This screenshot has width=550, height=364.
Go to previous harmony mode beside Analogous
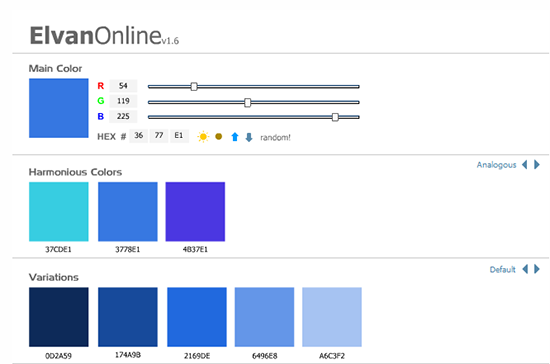(x=525, y=164)
